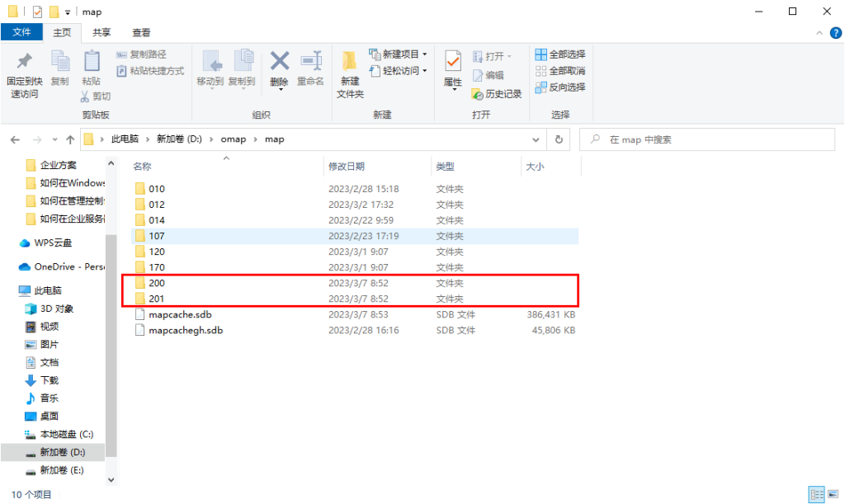Open the 查看 ribbon tab

[141, 32]
